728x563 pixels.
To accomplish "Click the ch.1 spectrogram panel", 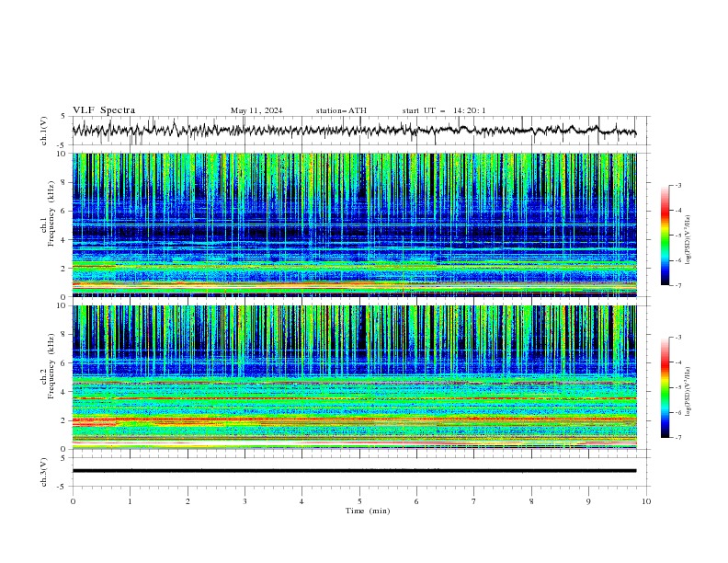I will click(354, 224).
